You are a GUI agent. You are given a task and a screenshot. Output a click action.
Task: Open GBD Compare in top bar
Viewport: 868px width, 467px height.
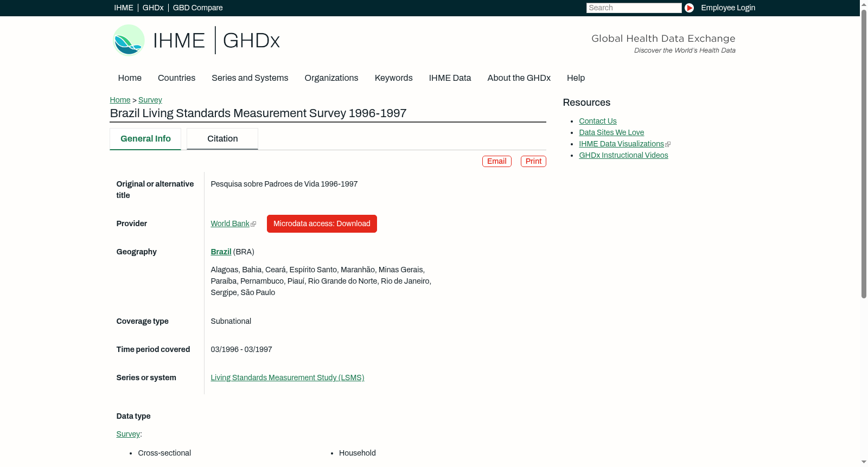pos(198,8)
